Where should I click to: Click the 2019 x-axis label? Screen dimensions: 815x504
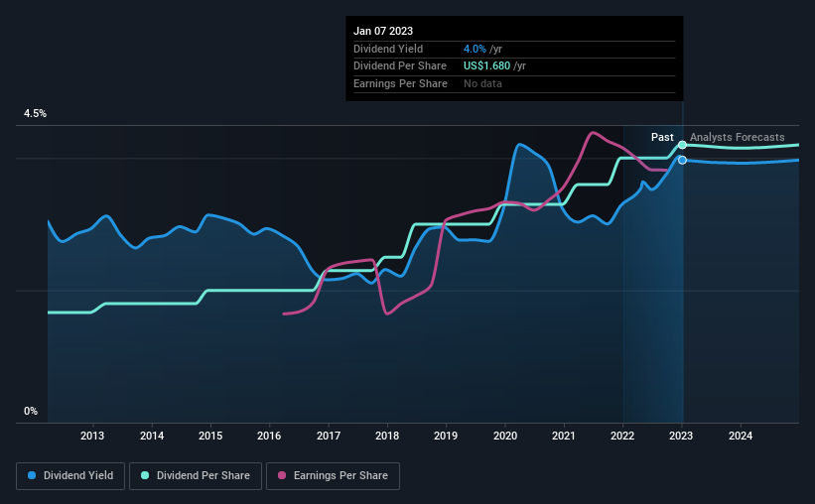point(446,436)
